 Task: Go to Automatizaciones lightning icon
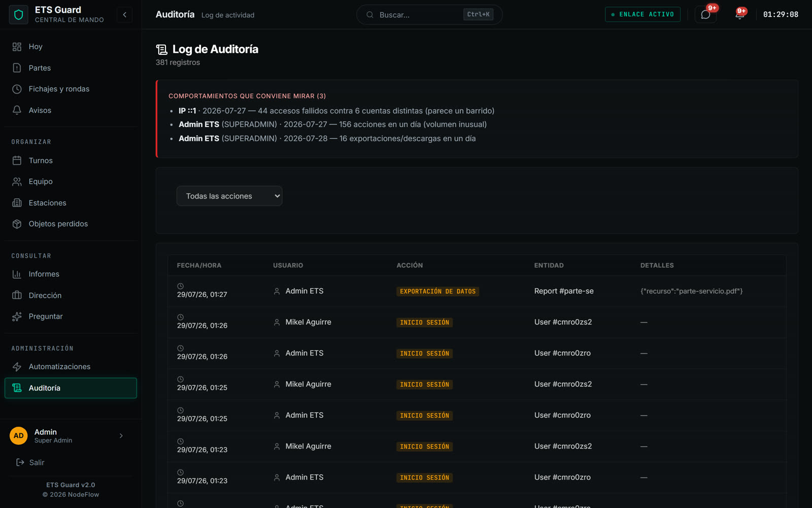[x=17, y=367]
